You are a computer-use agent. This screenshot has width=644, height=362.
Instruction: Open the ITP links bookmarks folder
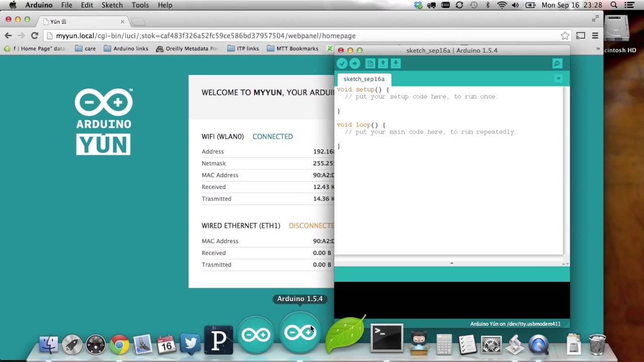[x=243, y=49]
